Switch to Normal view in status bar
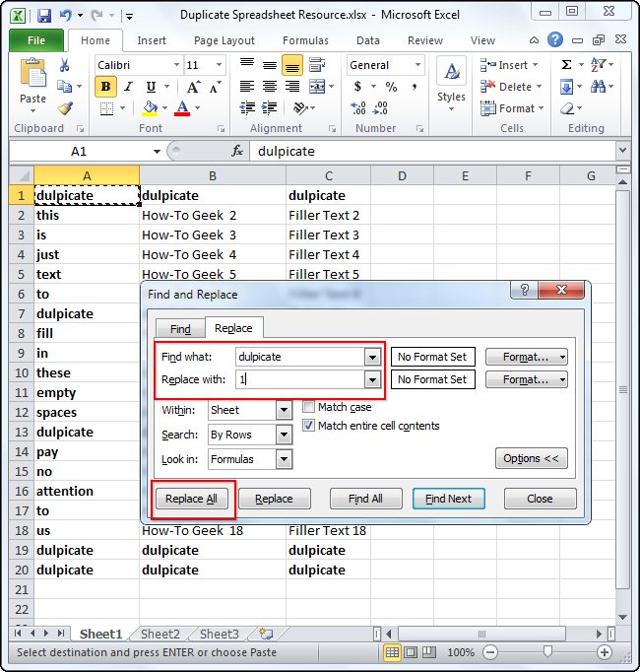Screen dimensions: 640x672 click(392, 652)
